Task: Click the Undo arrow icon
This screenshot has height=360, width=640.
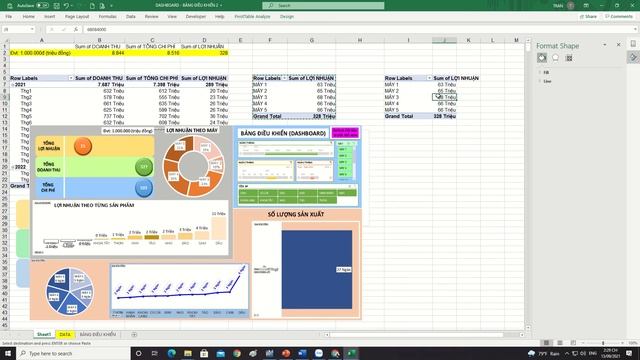Action: pyautogui.click(x=66, y=6)
